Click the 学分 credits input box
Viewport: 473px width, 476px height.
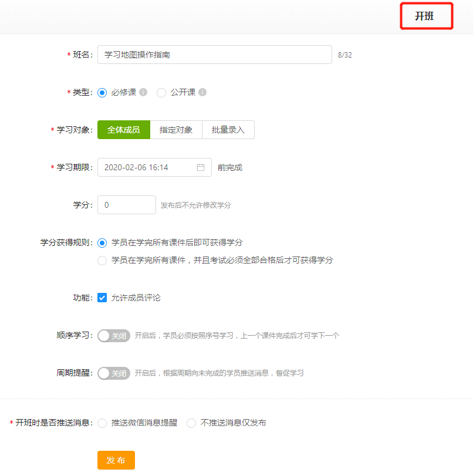point(126,205)
